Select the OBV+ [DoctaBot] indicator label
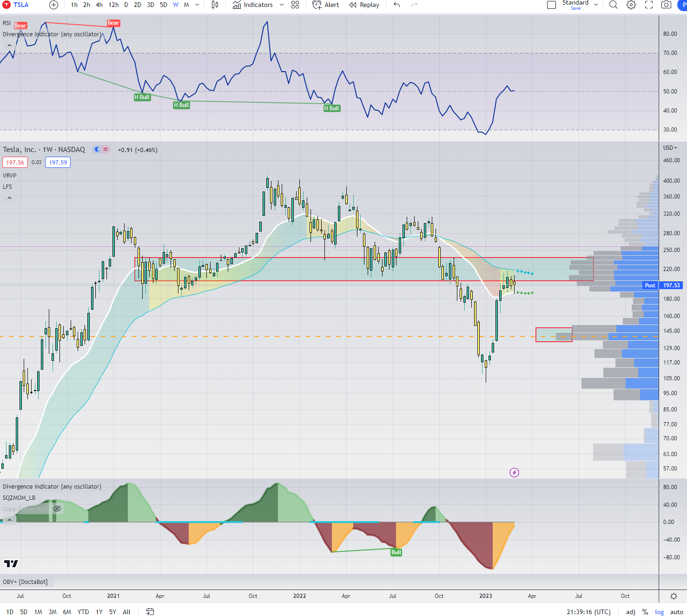 tap(25, 582)
